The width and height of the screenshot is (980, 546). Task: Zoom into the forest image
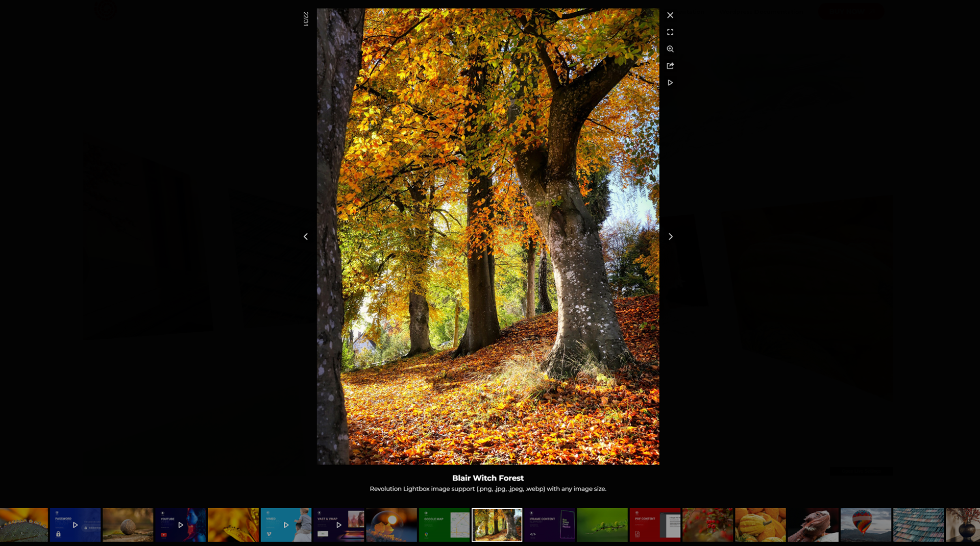tap(670, 49)
